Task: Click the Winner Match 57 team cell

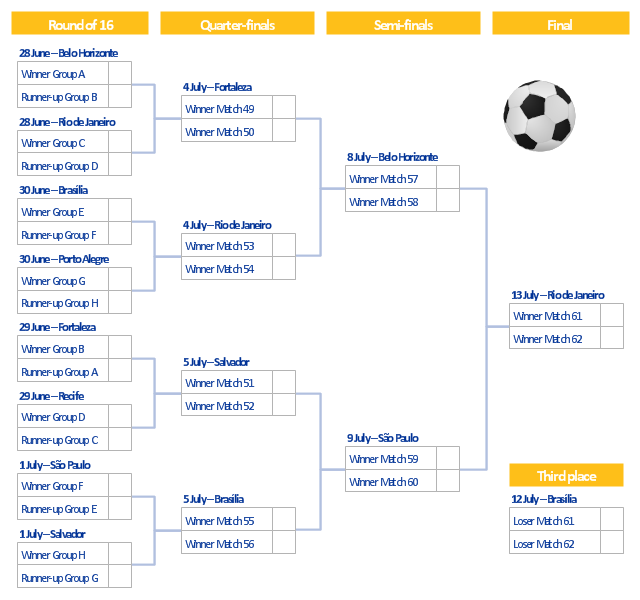Action: coord(391,177)
